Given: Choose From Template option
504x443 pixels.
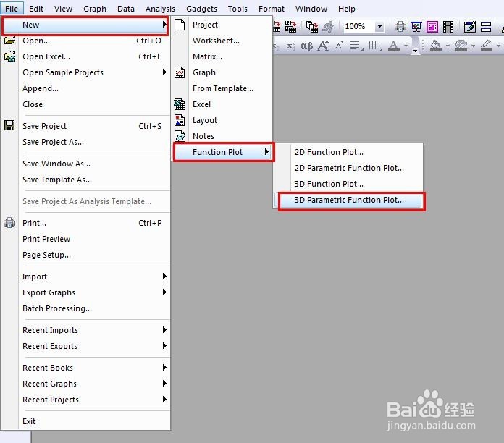Looking at the screenshot, I should point(222,88).
